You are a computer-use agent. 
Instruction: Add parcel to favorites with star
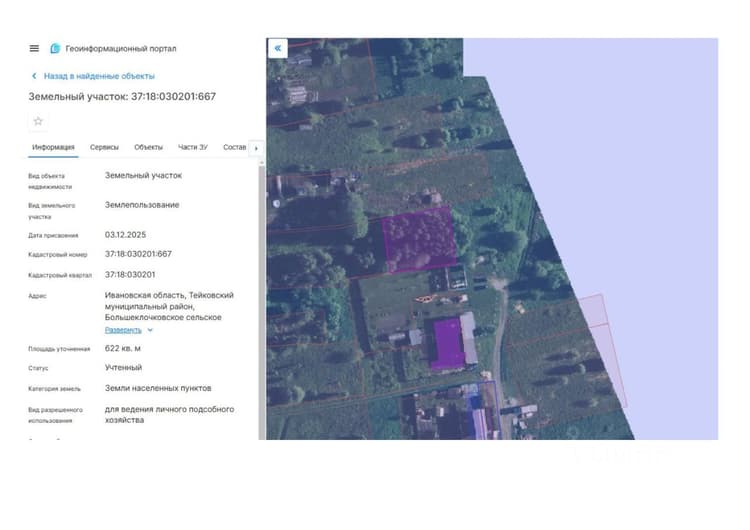click(38, 121)
